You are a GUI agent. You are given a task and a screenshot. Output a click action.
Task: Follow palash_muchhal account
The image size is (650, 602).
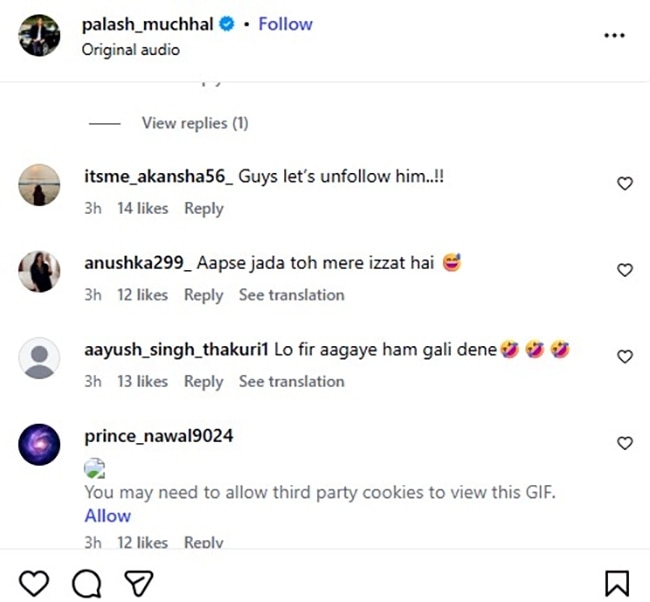(285, 24)
